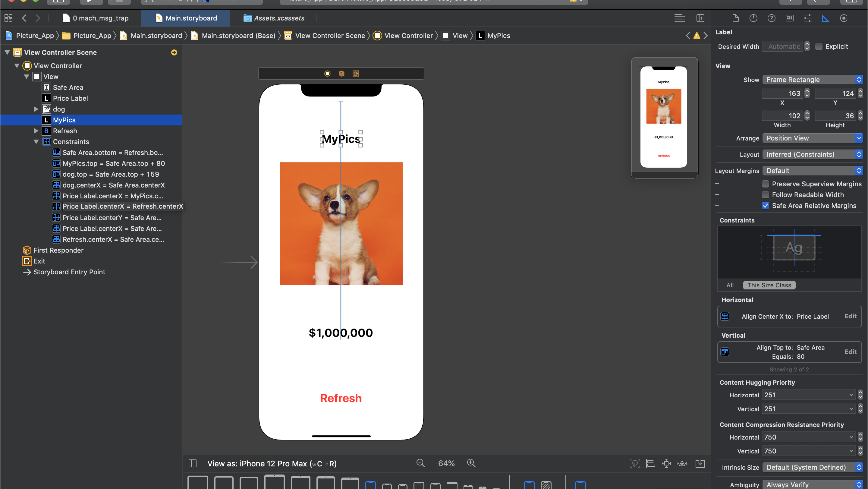Hide the document outline sidebar

(192, 463)
